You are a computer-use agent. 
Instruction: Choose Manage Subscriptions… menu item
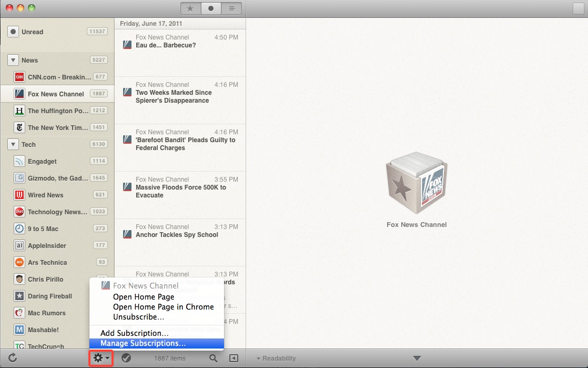click(156, 343)
